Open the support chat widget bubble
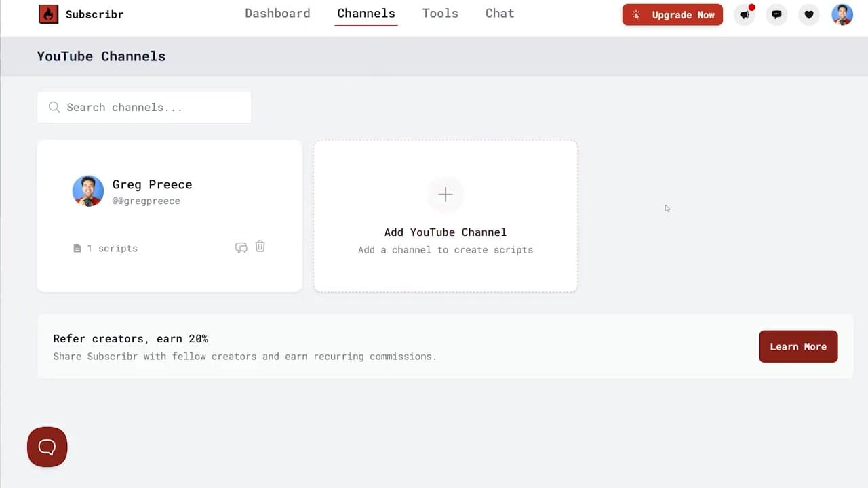Image resolution: width=868 pixels, height=488 pixels. (x=47, y=447)
